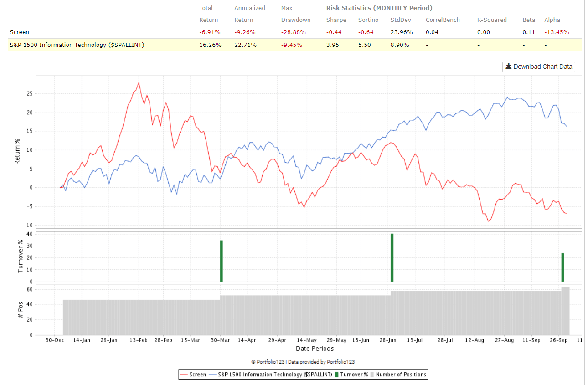Click the tall turnover bar near 28-Jun
The image size is (588, 385).
[x=392, y=257]
